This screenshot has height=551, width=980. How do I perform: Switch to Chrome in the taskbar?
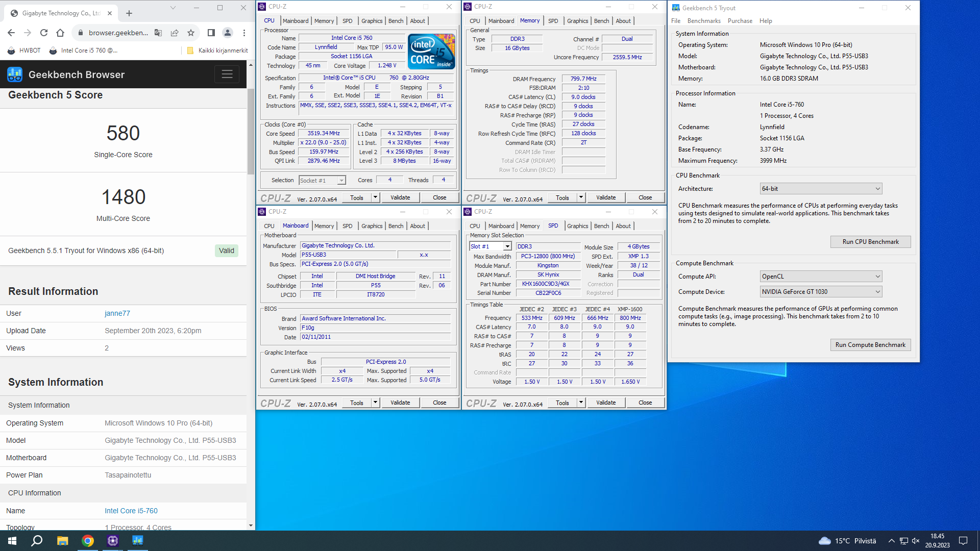88,541
